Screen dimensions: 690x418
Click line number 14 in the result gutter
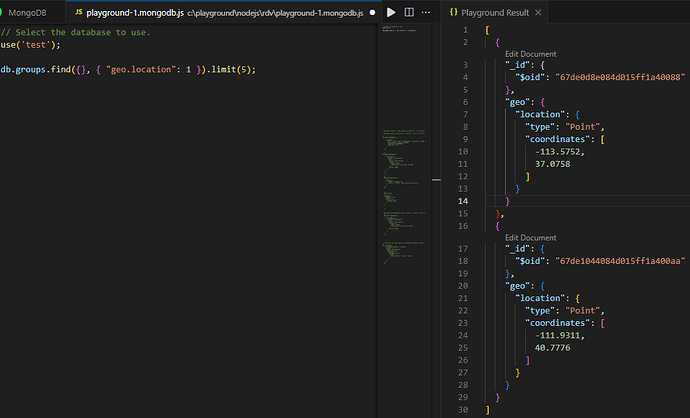coord(464,201)
